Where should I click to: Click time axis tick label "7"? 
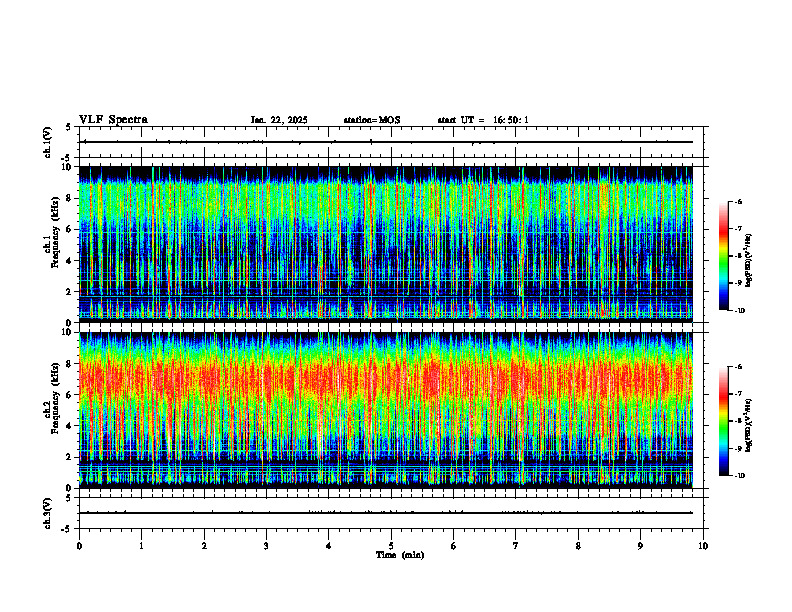[x=516, y=546]
